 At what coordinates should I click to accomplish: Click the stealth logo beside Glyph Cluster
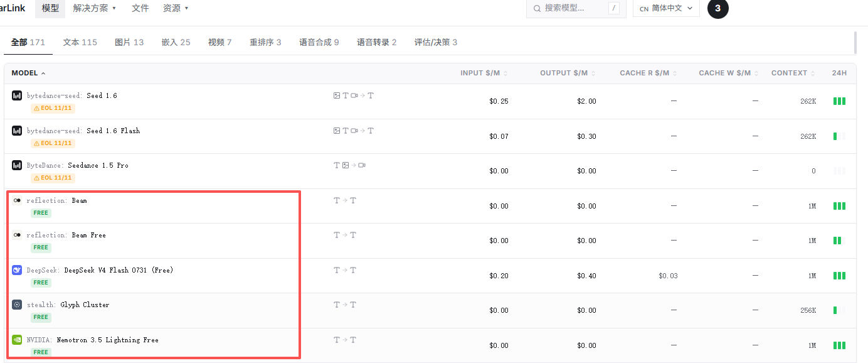17,305
